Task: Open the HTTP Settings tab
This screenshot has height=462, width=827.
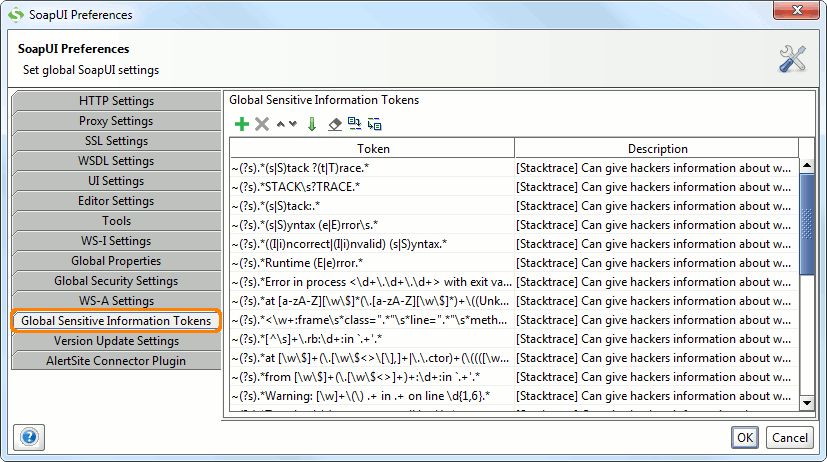Action: [116, 101]
